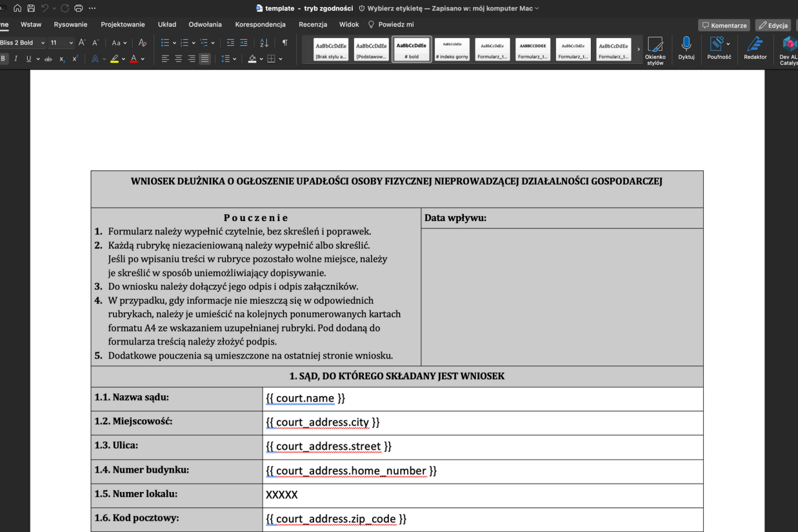Apply bullet list formatting
798x532 pixels.
coord(165,42)
